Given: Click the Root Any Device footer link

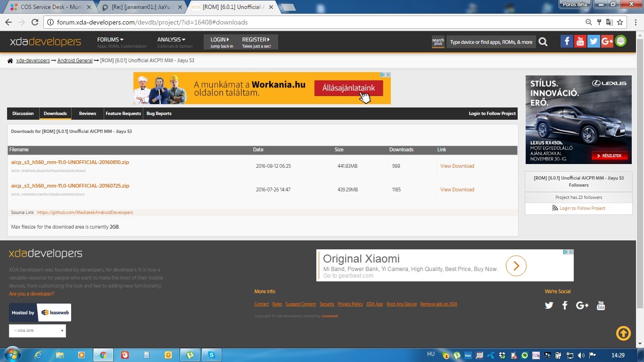Looking at the screenshot, I should coord(402,304).
